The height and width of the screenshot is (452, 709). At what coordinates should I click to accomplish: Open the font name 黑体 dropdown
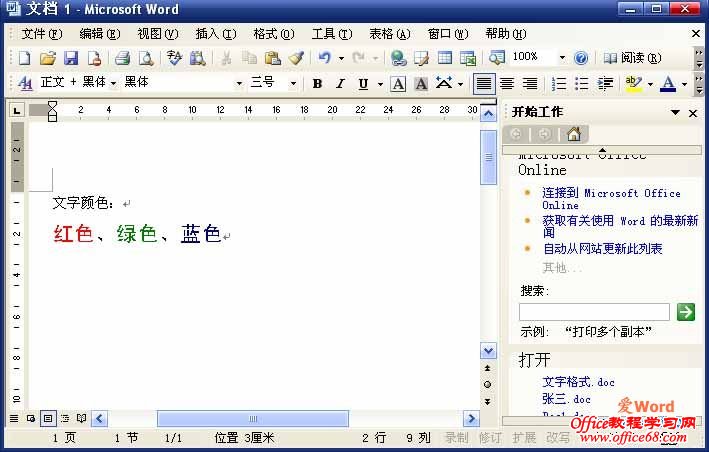click(239, 84)
